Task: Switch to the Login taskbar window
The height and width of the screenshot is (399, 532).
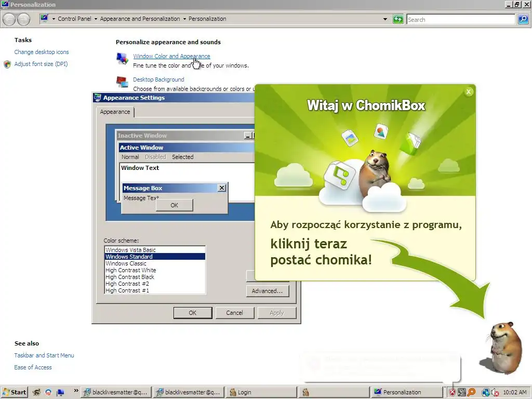Action: pyautogui.click(x=261, y=392)
